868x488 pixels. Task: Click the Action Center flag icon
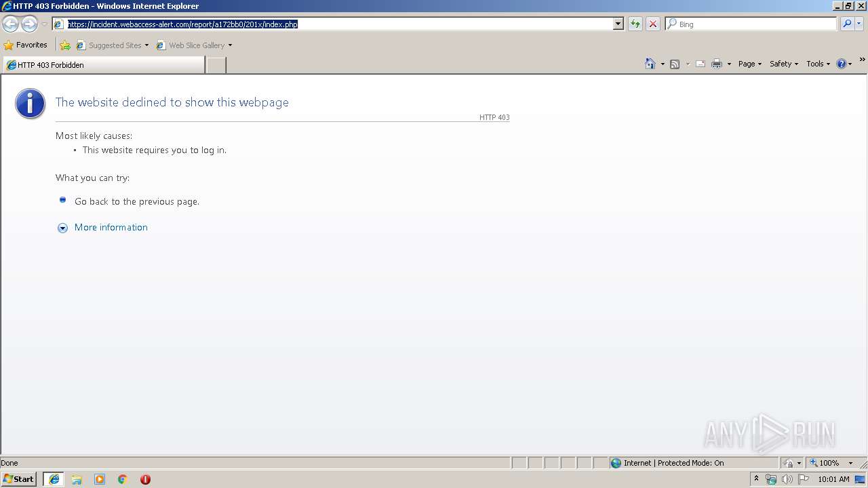pyautogui.click(x=804, y=479)
